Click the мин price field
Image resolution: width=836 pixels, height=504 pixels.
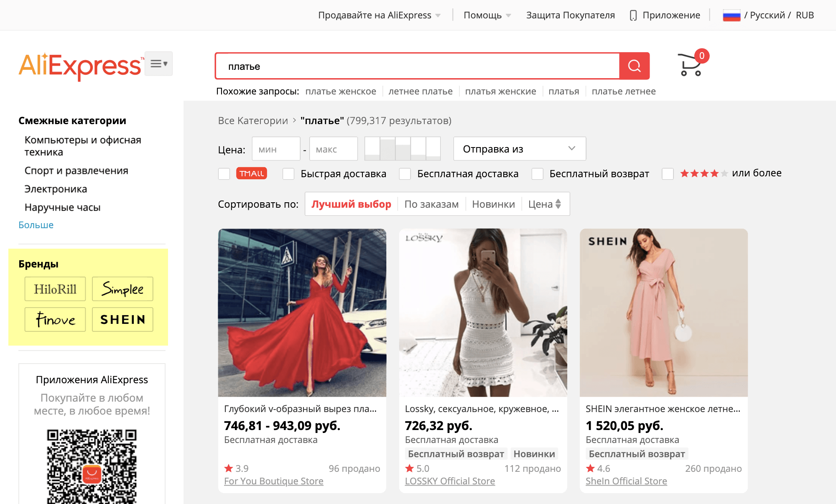coord(276,149)
